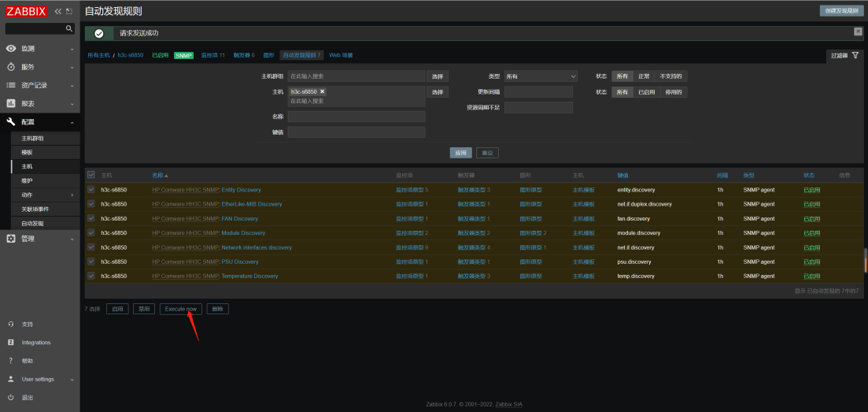Uncheck Network interfaces discovery row checkbox
The image size is (868, 412).
[x=90, y=247]
